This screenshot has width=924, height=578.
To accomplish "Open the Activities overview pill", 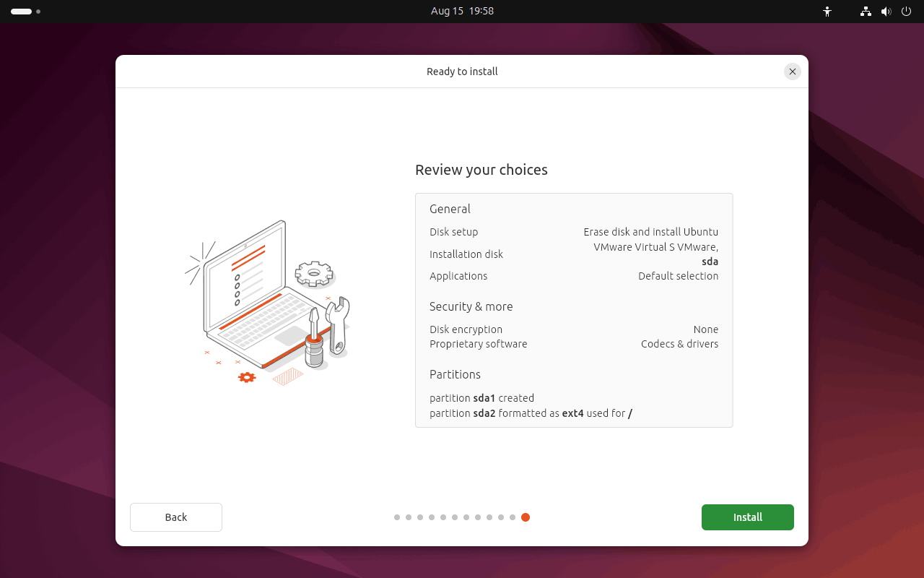I will [22, 12].
